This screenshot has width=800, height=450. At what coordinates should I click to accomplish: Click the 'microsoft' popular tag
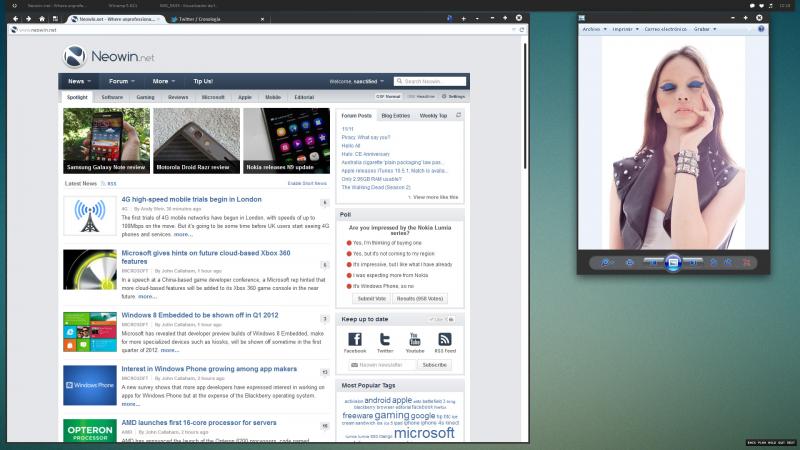[x=424, y=433]
